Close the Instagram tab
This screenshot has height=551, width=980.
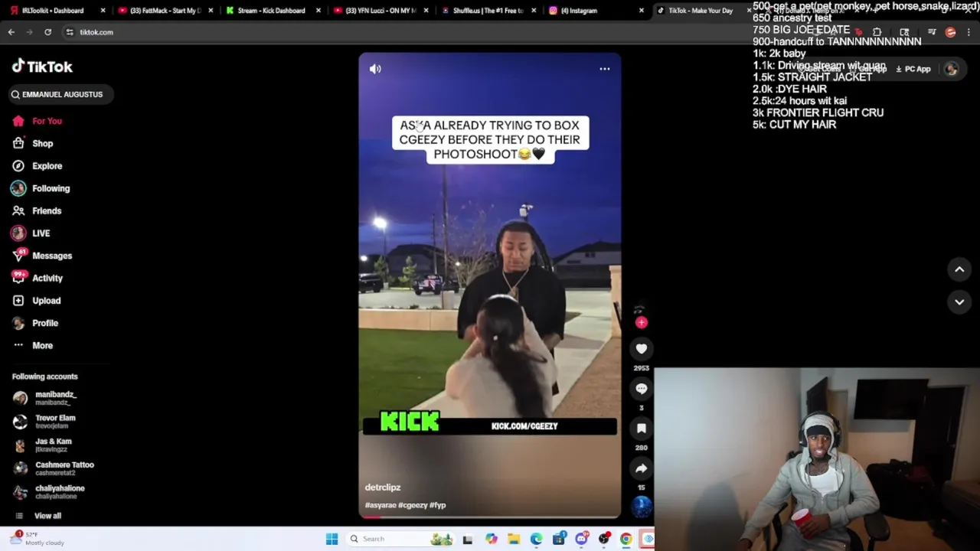coord(642,11)
